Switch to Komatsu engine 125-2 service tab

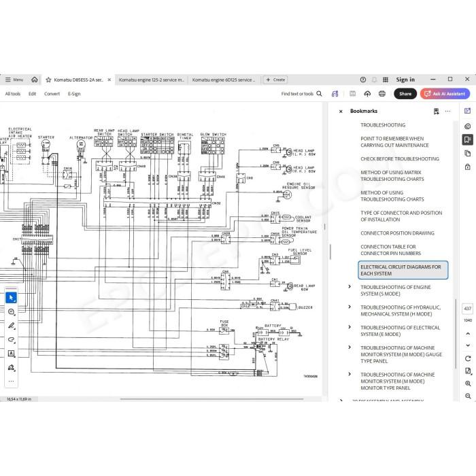(x=151, y=80)
